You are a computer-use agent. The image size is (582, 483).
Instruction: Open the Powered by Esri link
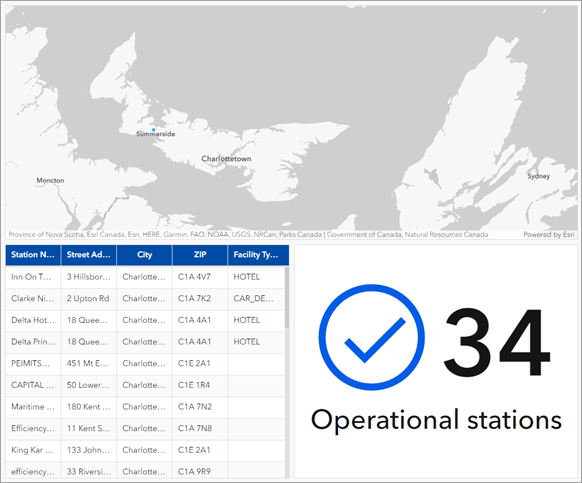coord(549,235)
